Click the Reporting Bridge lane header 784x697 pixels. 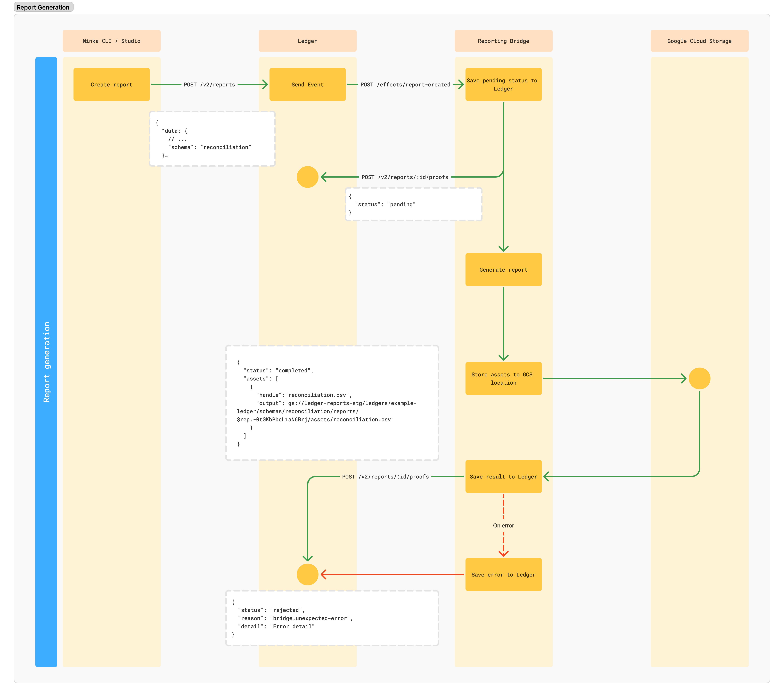coord(503,41)
